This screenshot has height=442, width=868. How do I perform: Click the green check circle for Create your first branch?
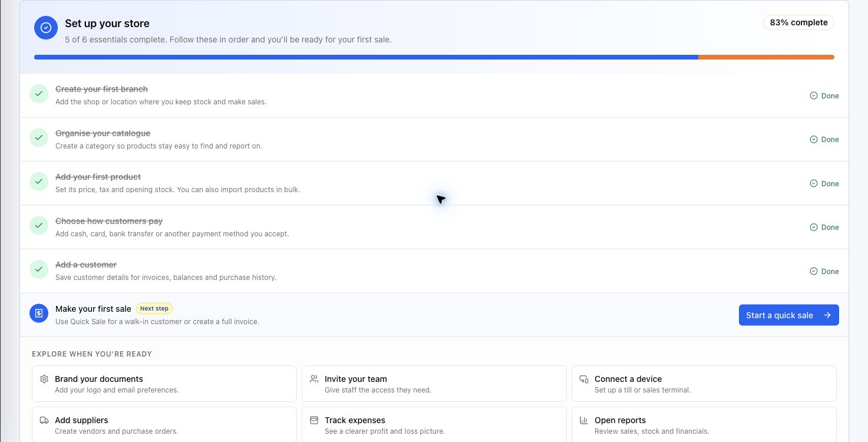[x=39, y=94]
